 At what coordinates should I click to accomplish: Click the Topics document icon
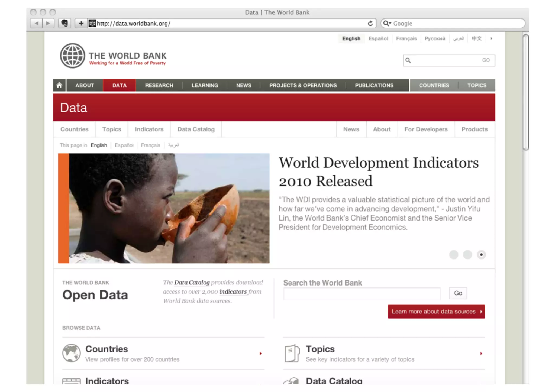292,353
